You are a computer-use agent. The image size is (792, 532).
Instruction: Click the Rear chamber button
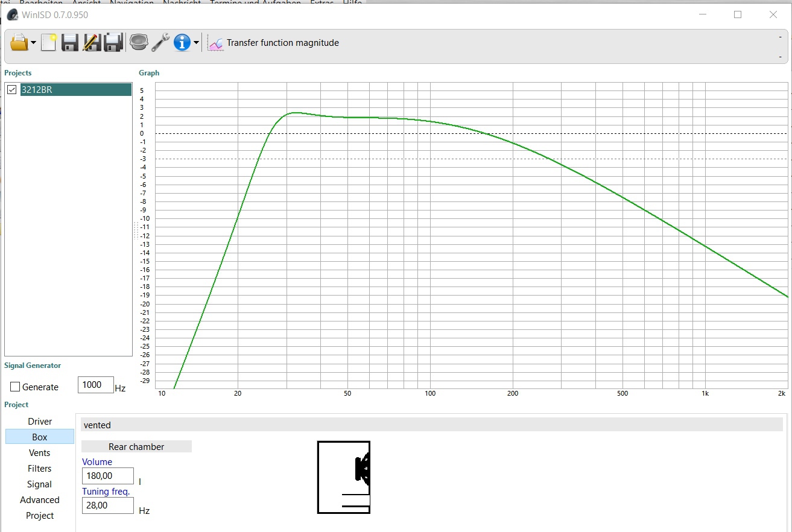(136, 447)
